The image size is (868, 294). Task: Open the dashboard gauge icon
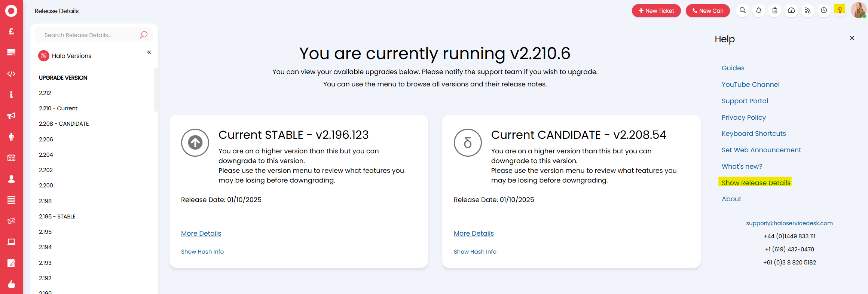[x=791, y=10]
